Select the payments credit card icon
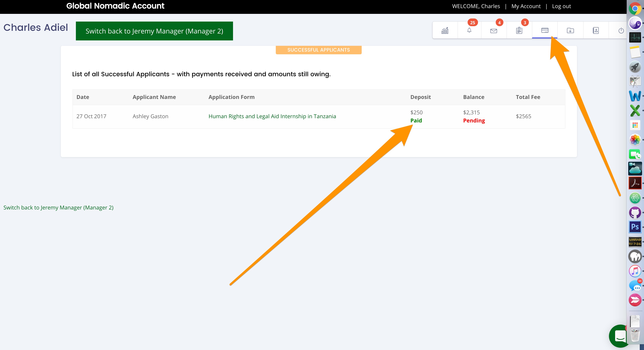The image size is (644, 350). click(544, 30)
